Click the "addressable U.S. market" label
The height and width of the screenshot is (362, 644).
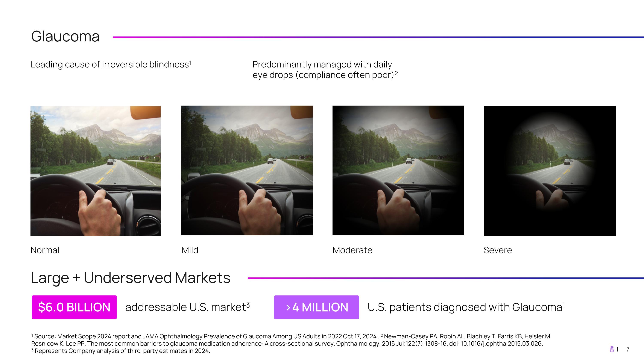(186, 307)
